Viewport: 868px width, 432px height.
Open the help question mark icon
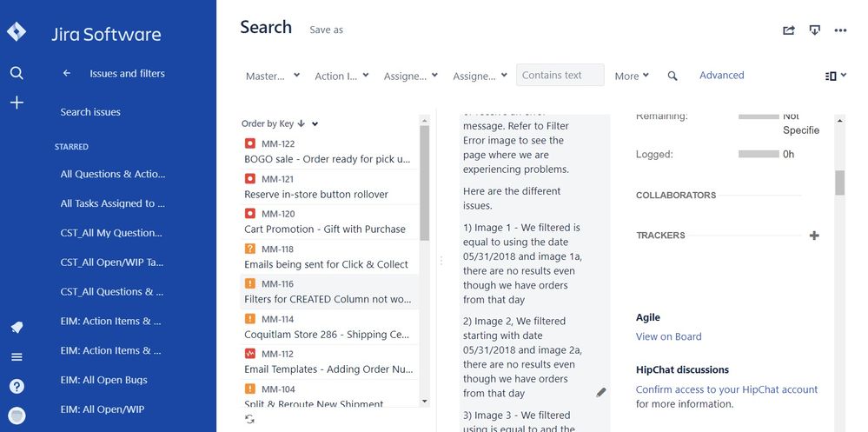(x=17, y=386)
